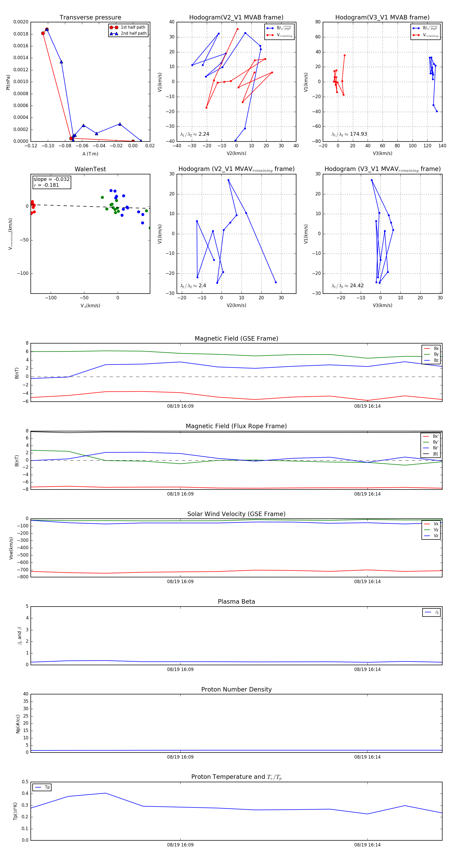Screen dimensions: 473x868
Task: Select the "Vz" legend entry
Action: click(431, 536)
